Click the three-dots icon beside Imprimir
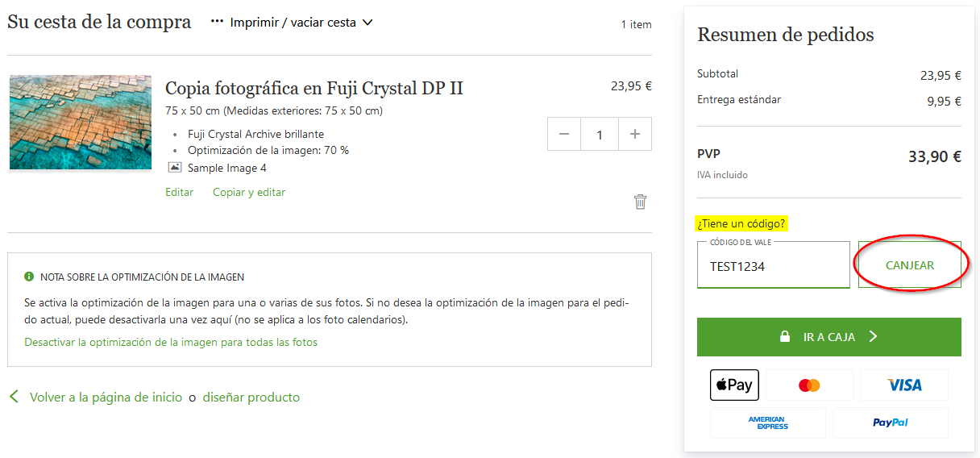 click(x=217, y=23)
